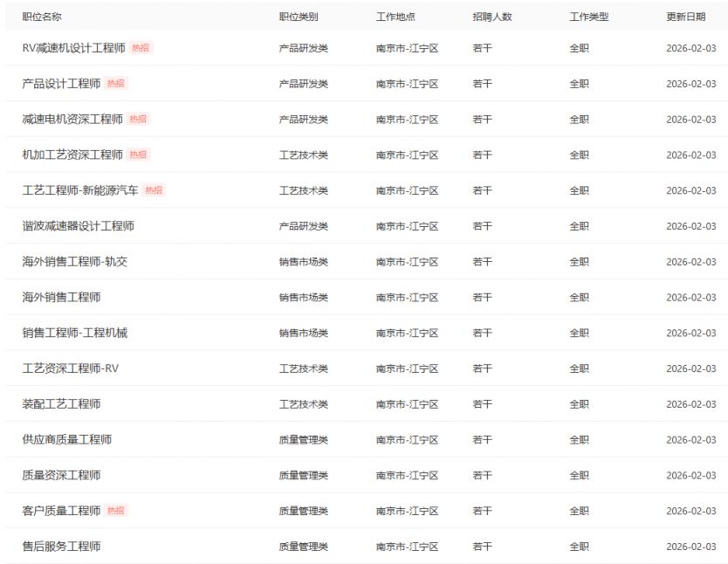The width and height of the screenshot is (728, 564).
Task: Click the 热招 tag beside 机加工艺资深工程师
Action: [139, 155]
